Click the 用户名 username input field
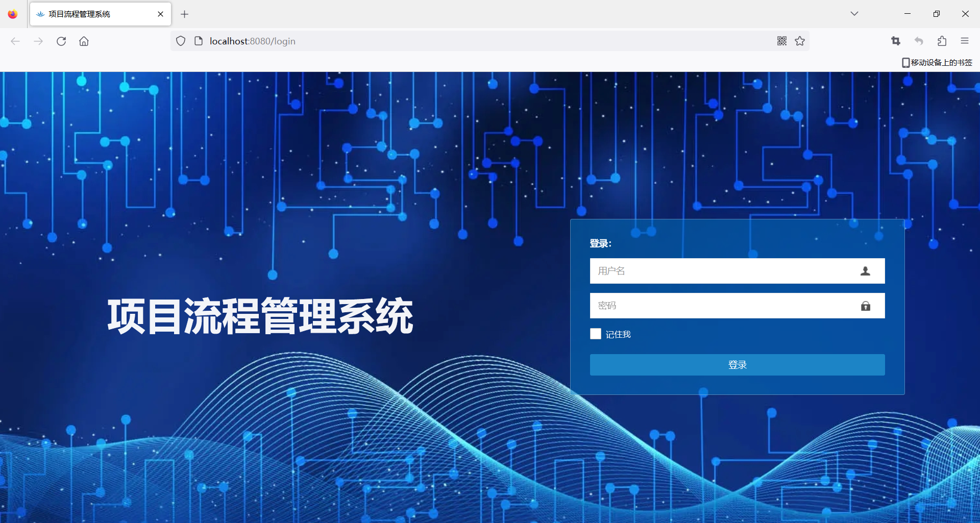The image size is (980, 523). point(737,271)
